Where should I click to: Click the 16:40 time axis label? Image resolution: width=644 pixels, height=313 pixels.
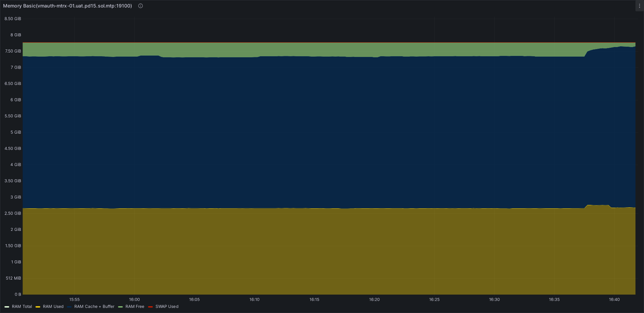point(614,299)
